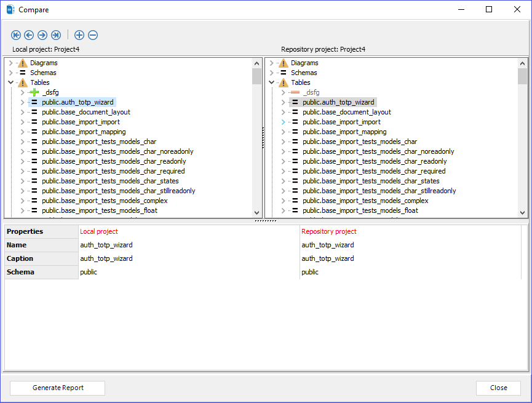The image size is (532, 403).
Task: Expand repository public.base_import_tests_models_float node
Action: pyautogui.click(x=284, y=210)
